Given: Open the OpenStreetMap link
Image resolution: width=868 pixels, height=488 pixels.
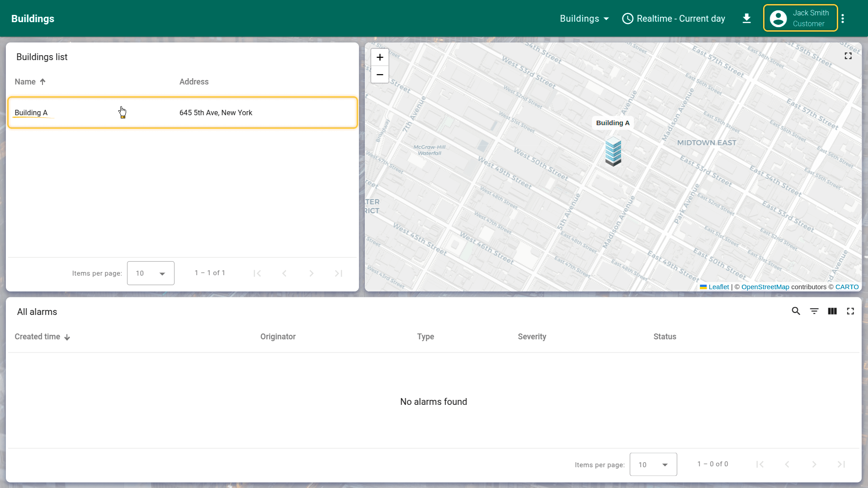Looking at the screenshot, I should coord(765,287).
